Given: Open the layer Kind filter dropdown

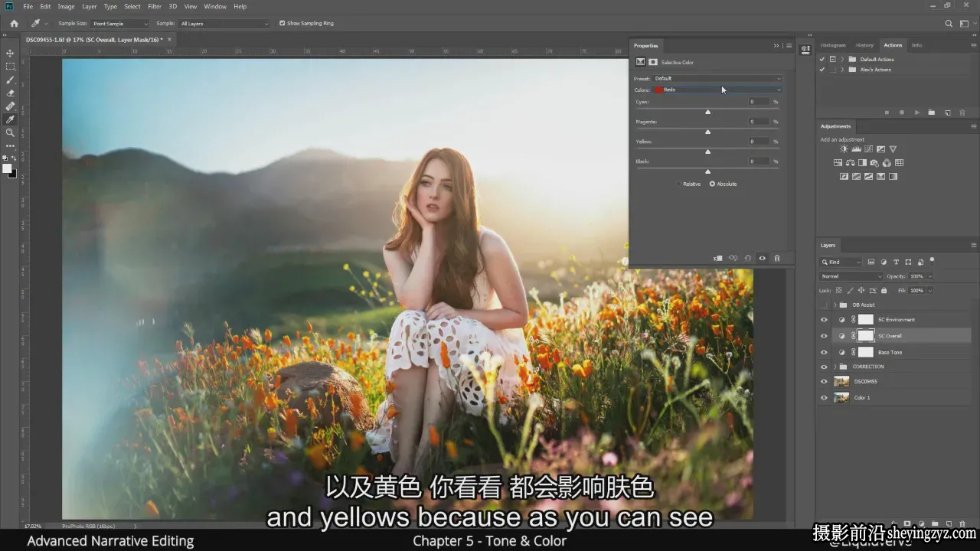Looking at the screenshot, I should point(841,262).
